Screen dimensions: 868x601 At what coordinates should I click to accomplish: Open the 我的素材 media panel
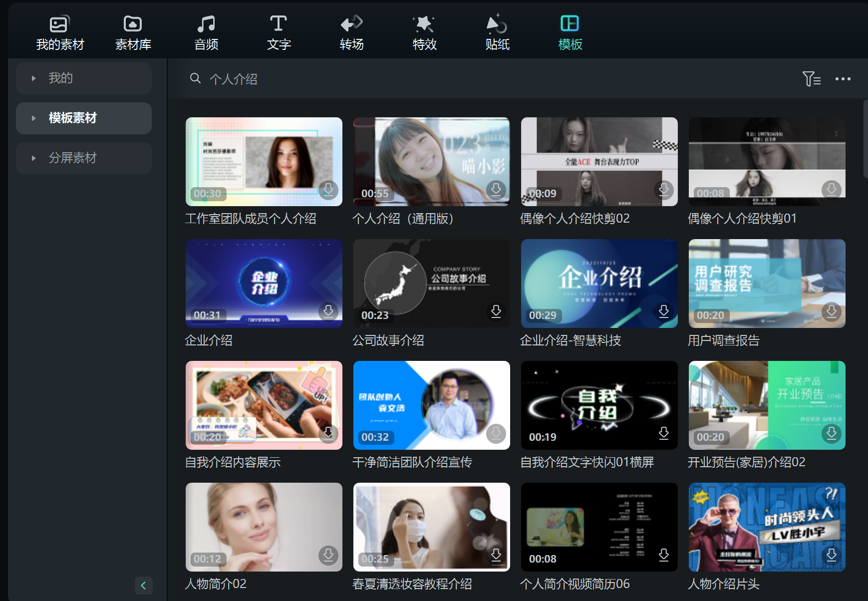[60, 33]
